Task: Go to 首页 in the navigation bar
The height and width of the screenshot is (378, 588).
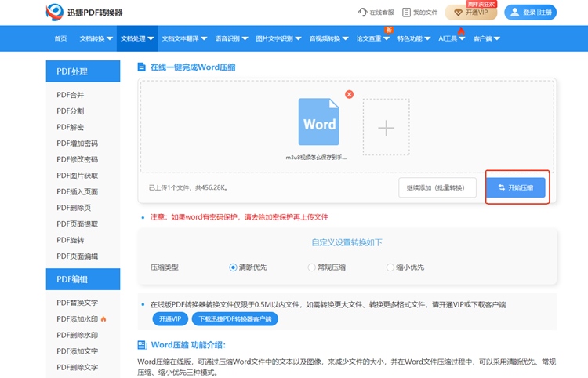Action: [x=60, y=38]
